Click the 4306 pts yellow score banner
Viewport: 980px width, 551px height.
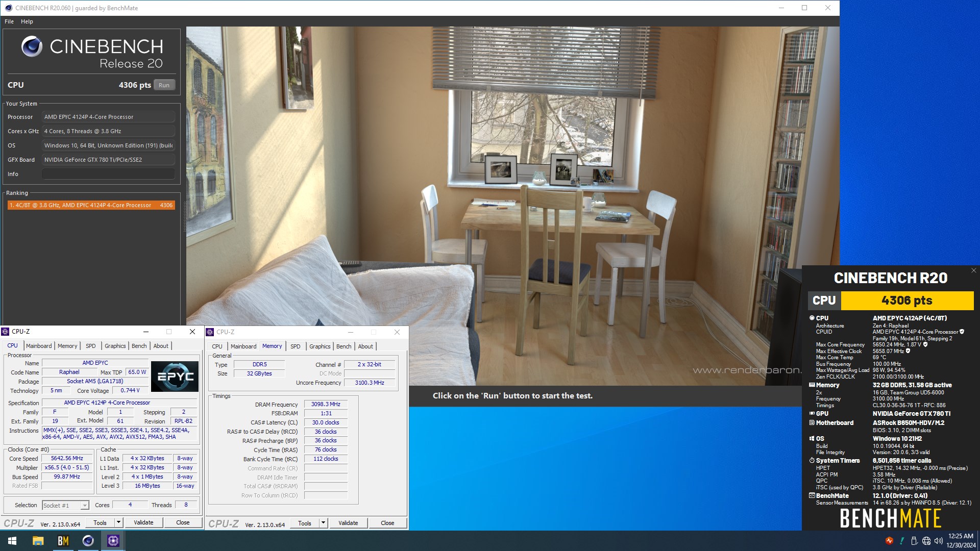(907, 300)
